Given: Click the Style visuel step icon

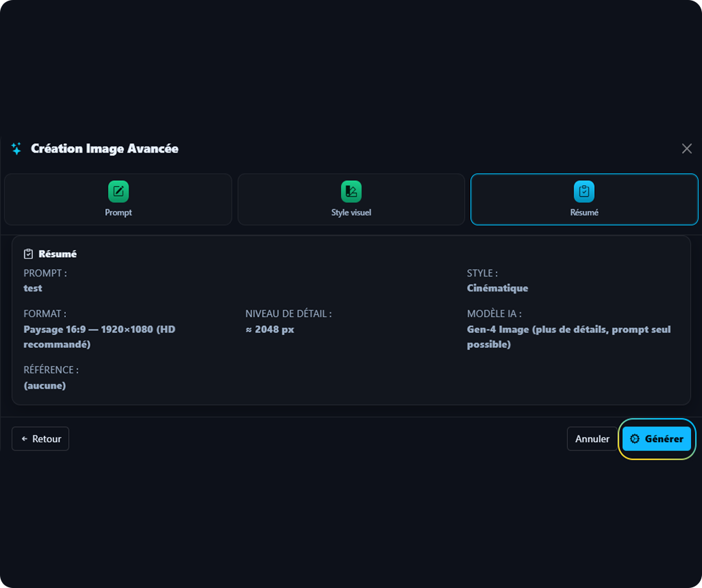Looking at the screenshot, I should pyautogui.click(x=351, y=192).
